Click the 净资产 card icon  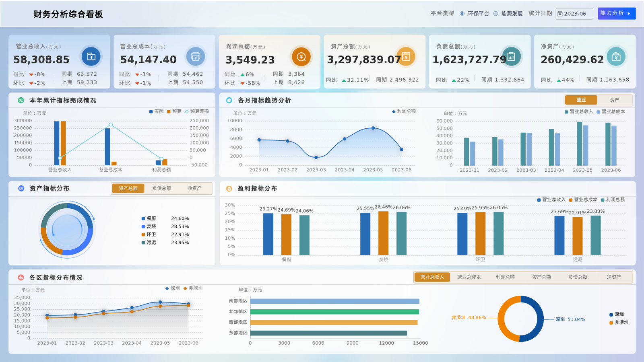coord(616,57)
